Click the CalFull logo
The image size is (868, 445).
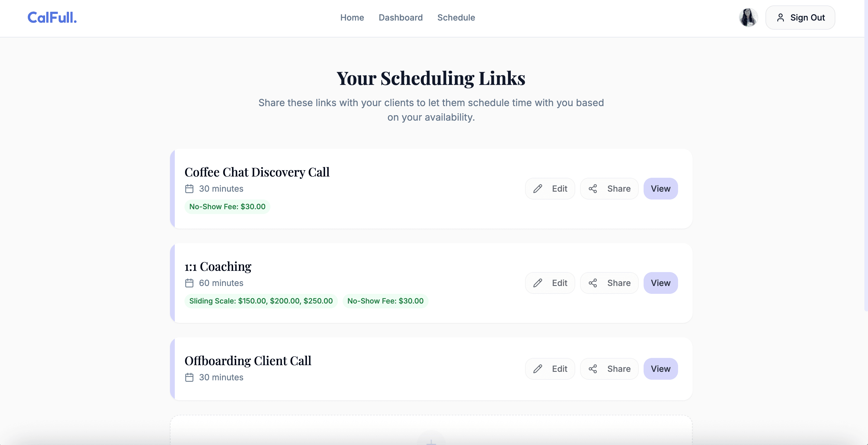point(52,18)
